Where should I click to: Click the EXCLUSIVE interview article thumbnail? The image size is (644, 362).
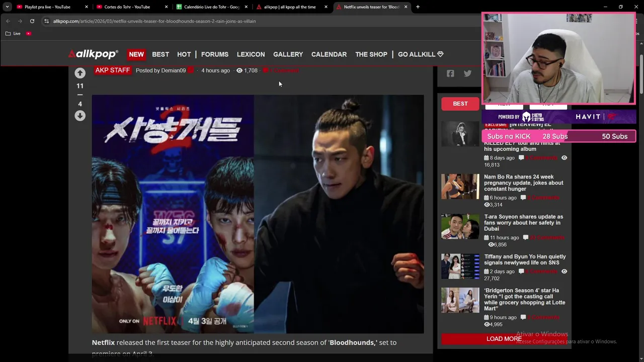coord(460,133)
